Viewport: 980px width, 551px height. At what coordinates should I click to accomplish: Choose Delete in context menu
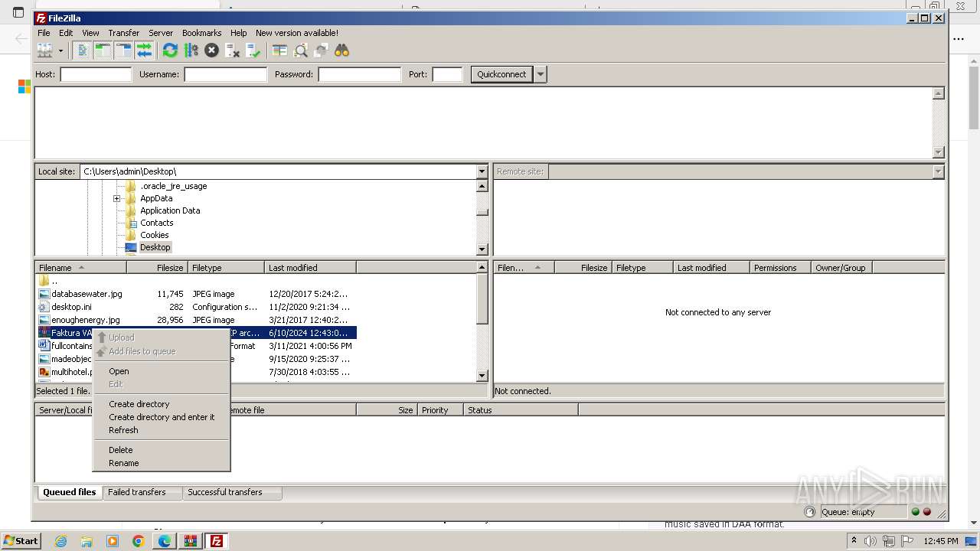tap(161, 450)
